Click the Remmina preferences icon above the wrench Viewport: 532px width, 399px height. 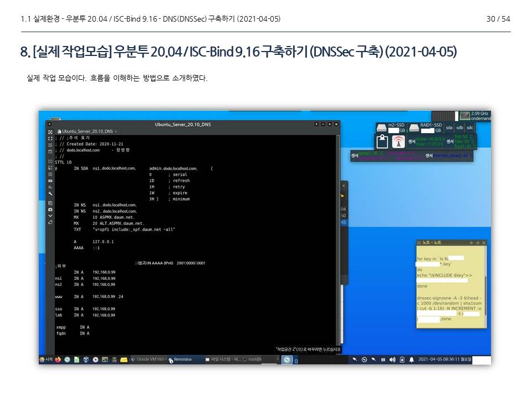50,187
